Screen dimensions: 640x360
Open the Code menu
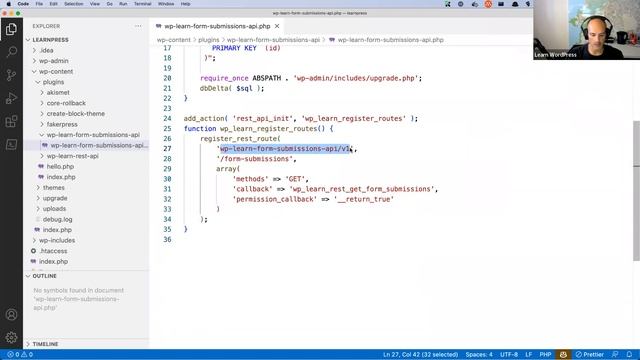[x=23, y=4]
